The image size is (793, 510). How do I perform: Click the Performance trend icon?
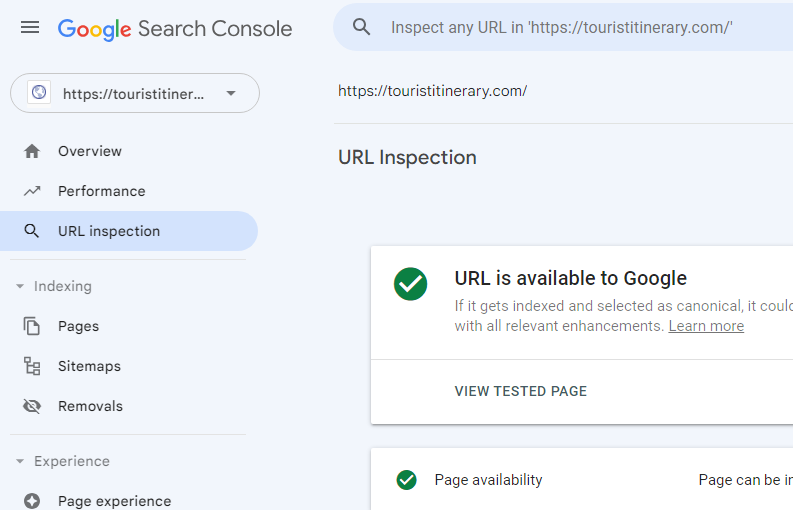point(32,191)
